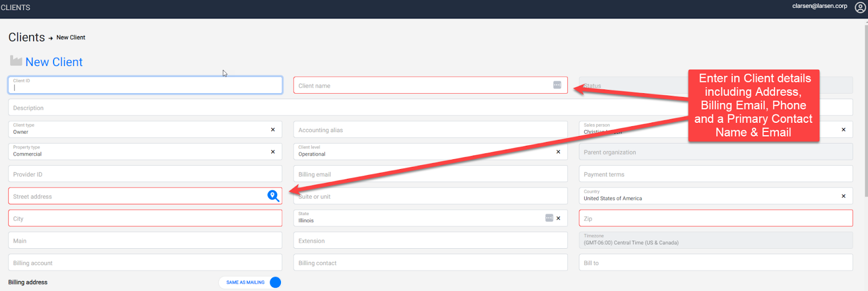The width and height of the screenshot is (868, 291).
Task: Click the State field options icon
Action: pos(549,218)
